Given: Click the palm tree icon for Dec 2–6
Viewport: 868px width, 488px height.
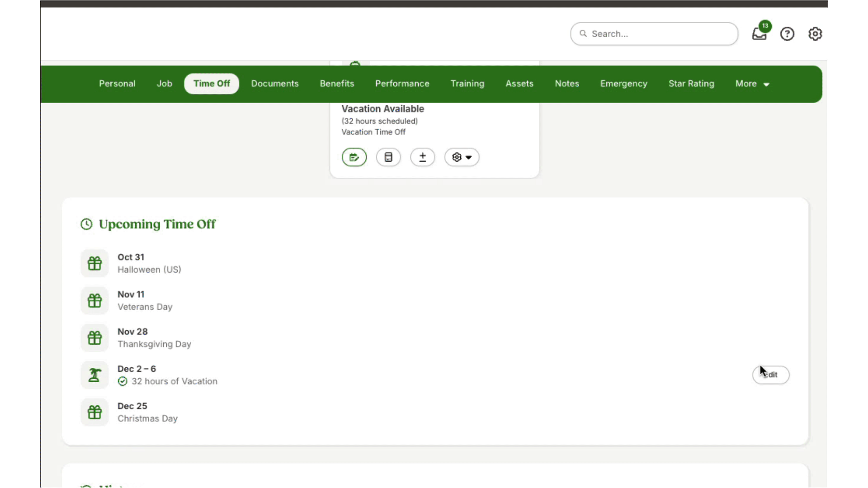Looking at the screenshot, I should click(x=94, y=375).
